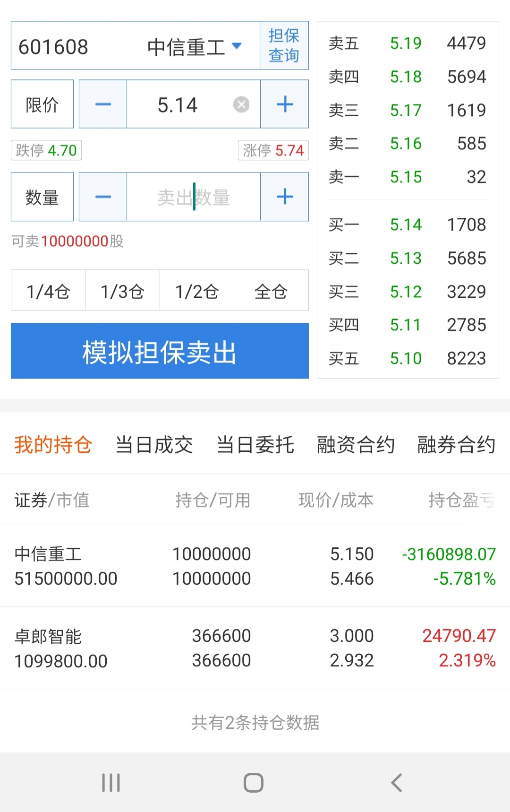Tap the 持仓盈亏 column header

(462, 500)
